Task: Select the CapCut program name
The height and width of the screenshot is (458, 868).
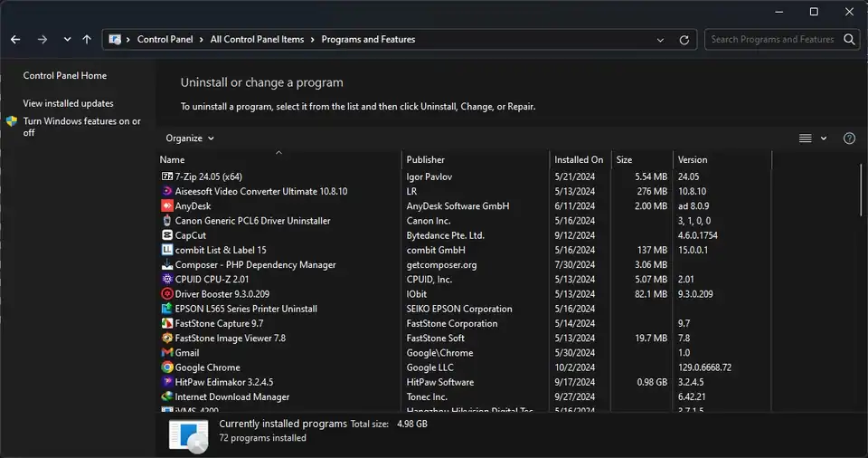Action: point(191,235)
